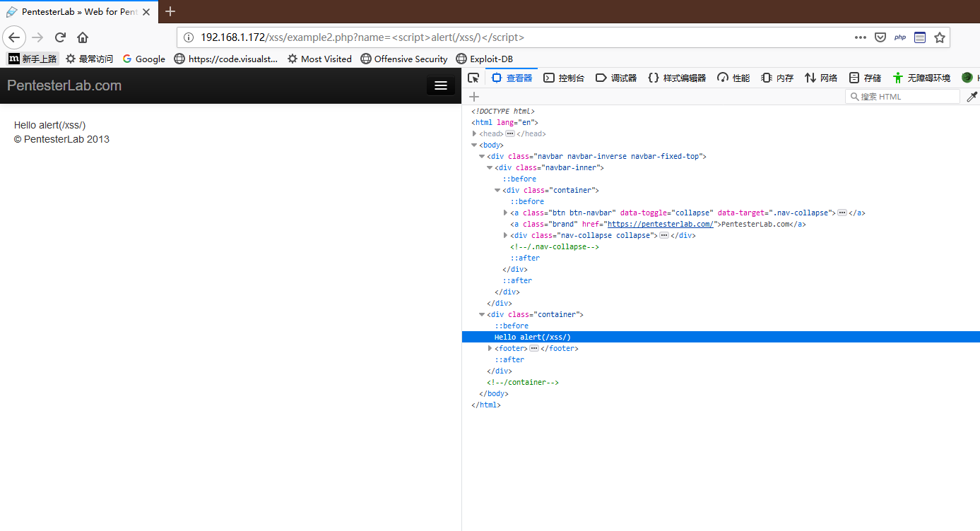This screenshot has height=531, width=980.
Task: Click the green round devtools tab icon
Action: pos(967,78)
